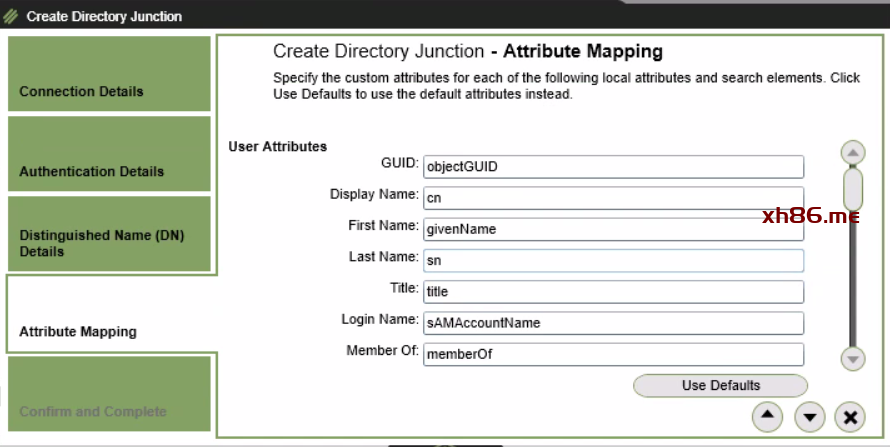Open the Connection Details step

click(x=109, y=75)
